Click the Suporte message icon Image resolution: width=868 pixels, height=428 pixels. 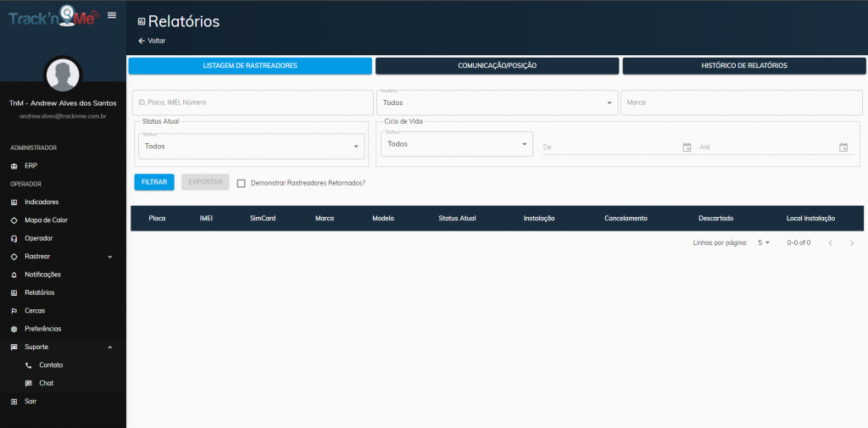[x=14, y=347]
